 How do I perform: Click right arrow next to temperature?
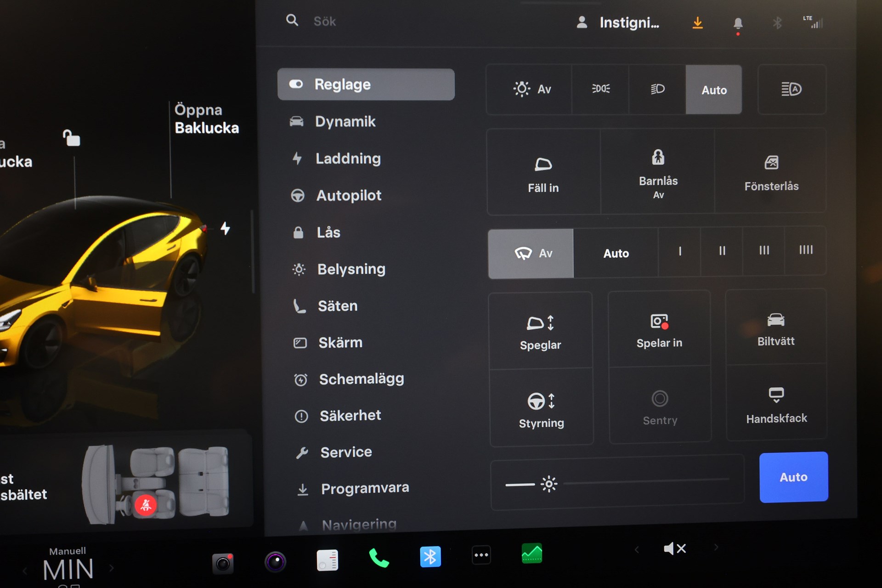click(x=112, y=568)
